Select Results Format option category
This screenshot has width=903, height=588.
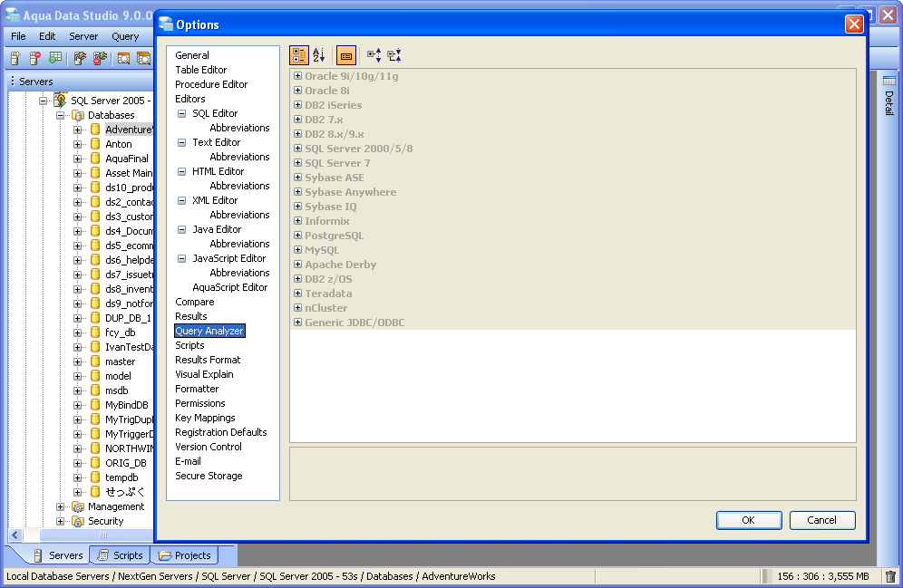click(208, 360)
